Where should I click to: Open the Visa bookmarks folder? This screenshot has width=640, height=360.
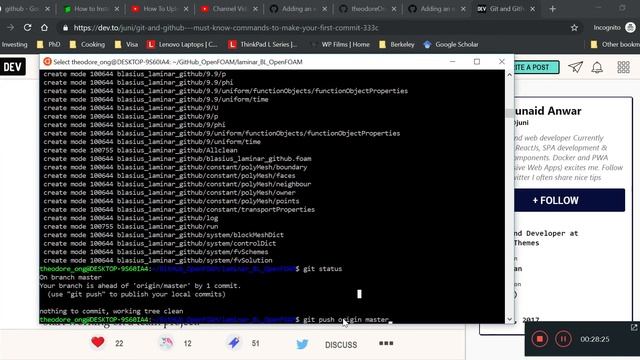126,44
